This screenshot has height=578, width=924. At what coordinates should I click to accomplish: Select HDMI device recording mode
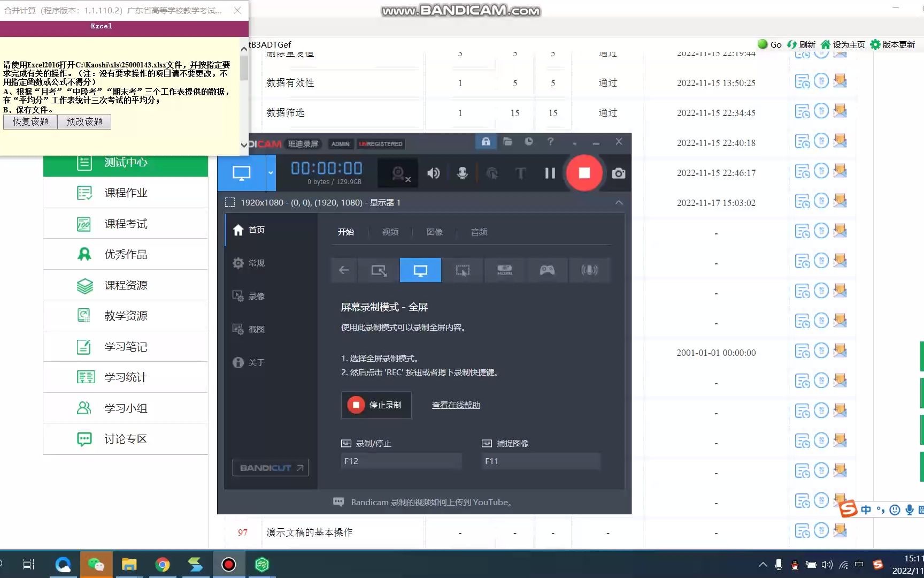(x=505, y=270)
